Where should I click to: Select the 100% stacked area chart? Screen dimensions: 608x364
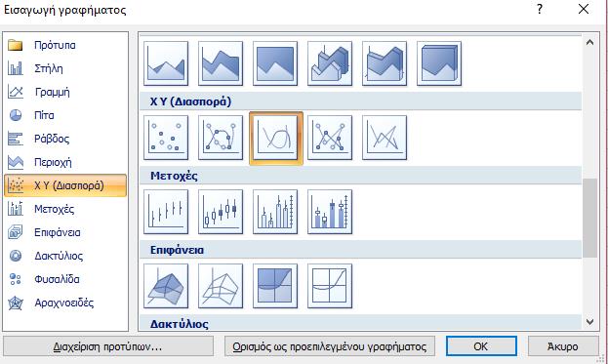point(275,63)
